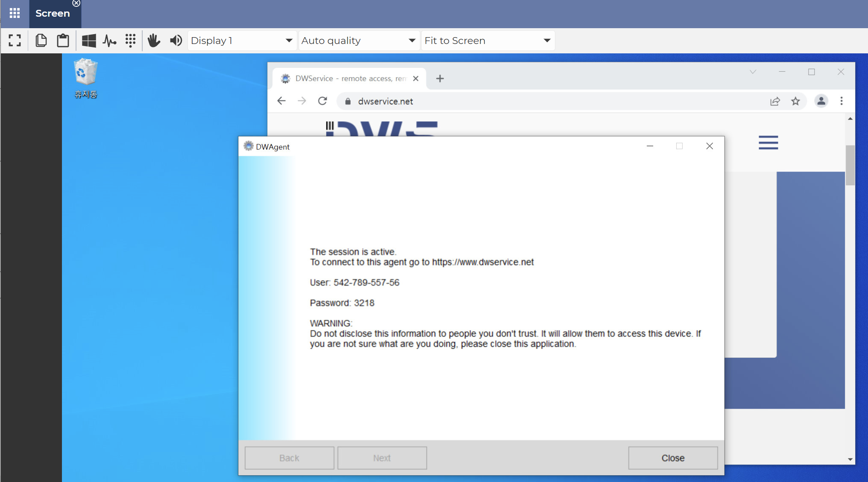Minimize the DWAgent window
Viewport: 868px width, 482px height.
(650, 146)
